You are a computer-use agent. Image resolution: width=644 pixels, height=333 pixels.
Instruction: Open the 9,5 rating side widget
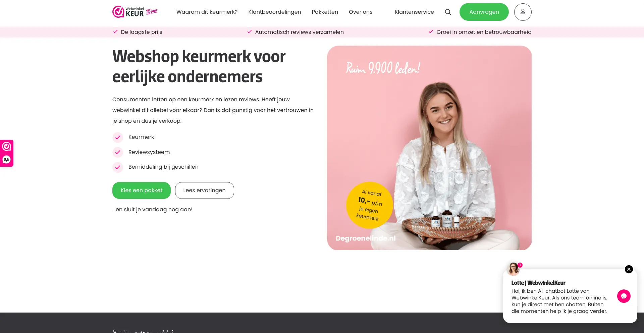[x=7, y=153]
